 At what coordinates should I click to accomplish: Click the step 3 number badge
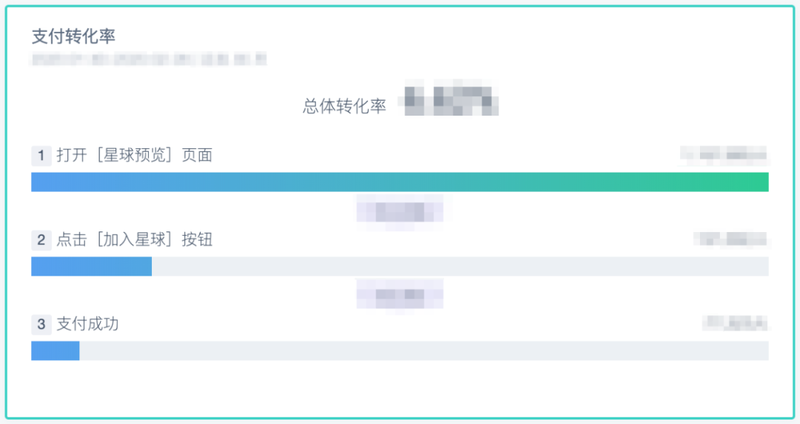(x=41, y=324)
